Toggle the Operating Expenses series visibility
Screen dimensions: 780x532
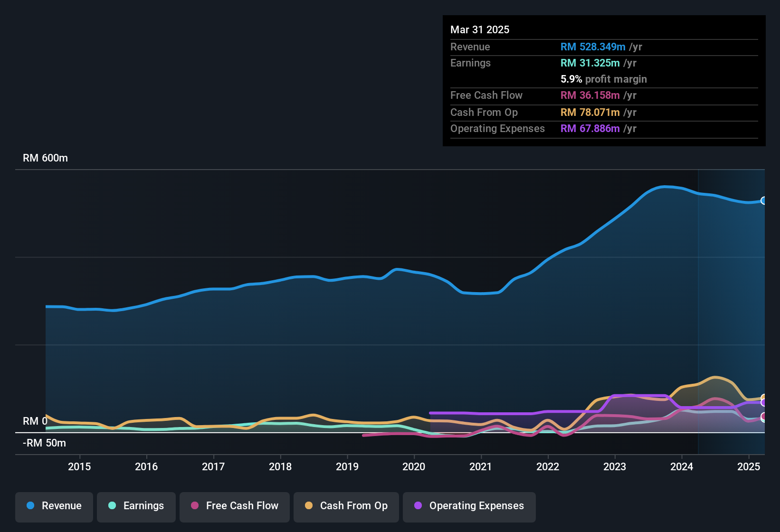click(469, 506)
